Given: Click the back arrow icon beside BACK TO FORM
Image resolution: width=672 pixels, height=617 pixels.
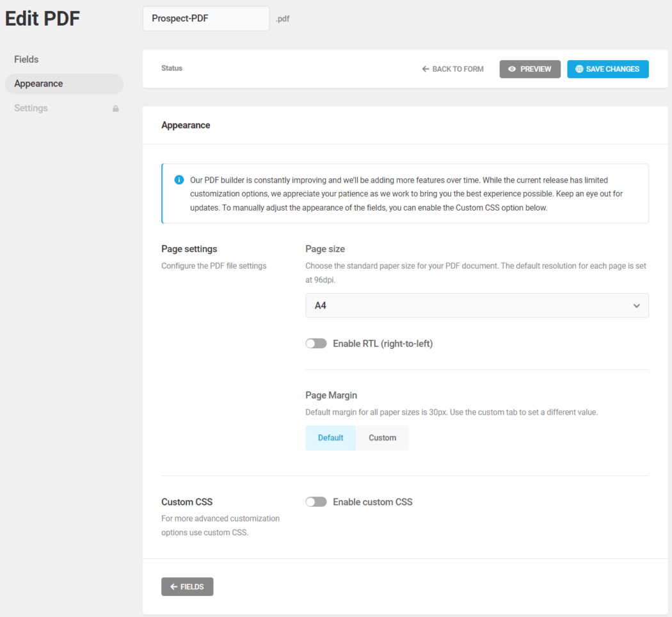Looking at the screenshot, I should tap(425, 68).
